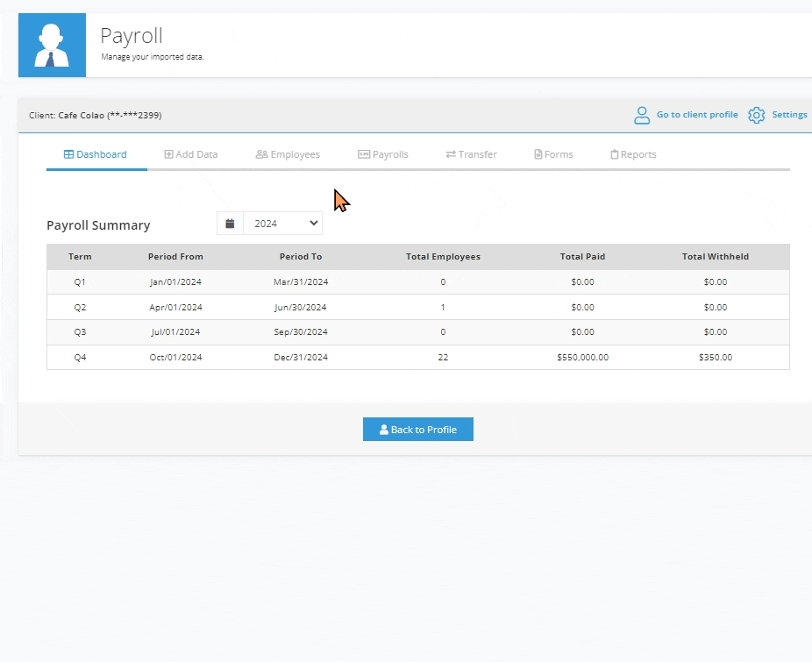Click the client profile person icon
Image resolution: width=812 pixels, height=662 pixels.
point(642,115)
